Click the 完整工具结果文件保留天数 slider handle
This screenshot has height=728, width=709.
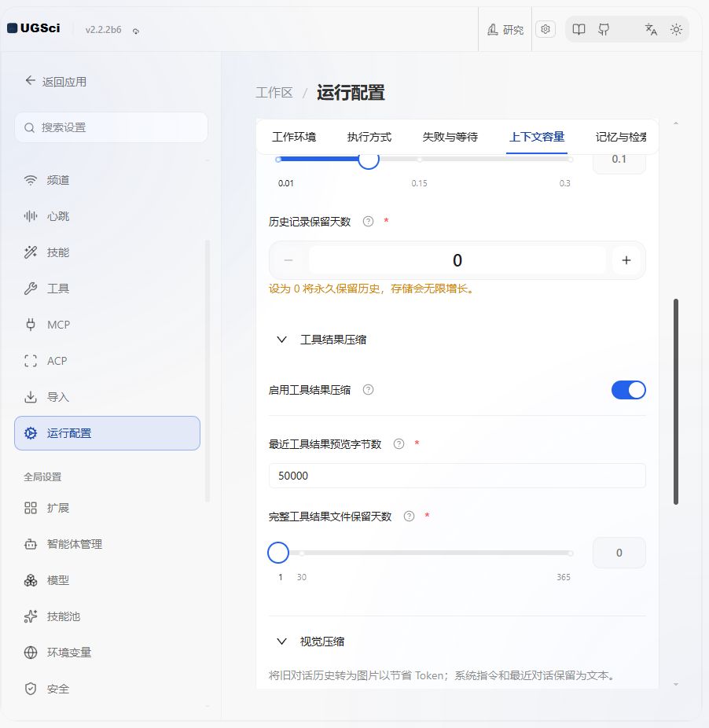pos(278,553)
